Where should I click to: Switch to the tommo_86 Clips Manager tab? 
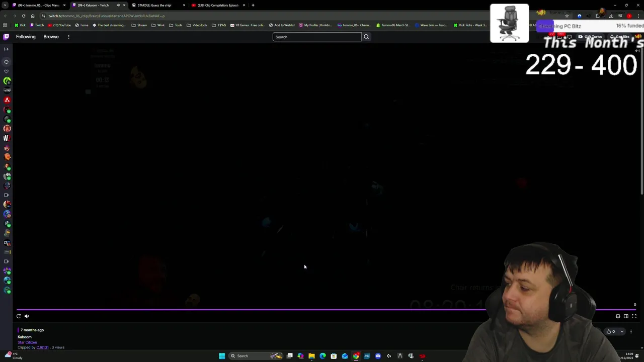(x=38, y=5)
